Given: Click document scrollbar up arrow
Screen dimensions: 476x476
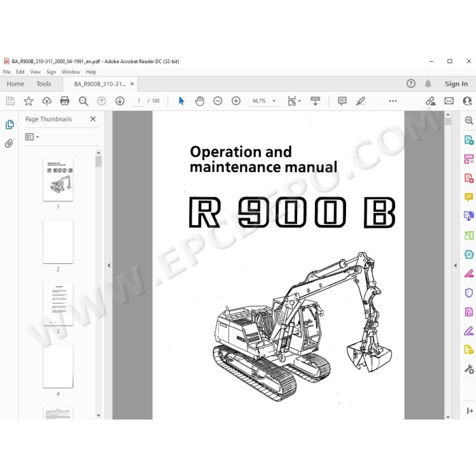Looking at the screenshot, I should [447, 115].
